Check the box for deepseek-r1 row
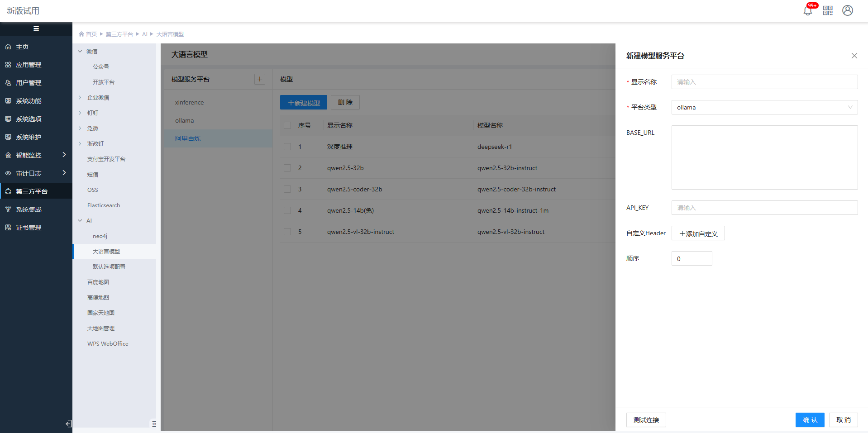This screenshot has width=868, height=433. [x=287, y=147]
